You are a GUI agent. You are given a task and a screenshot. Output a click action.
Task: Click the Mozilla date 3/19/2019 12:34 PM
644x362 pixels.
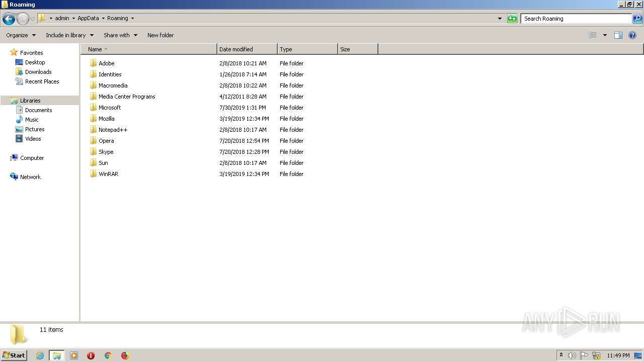point(244,119)
